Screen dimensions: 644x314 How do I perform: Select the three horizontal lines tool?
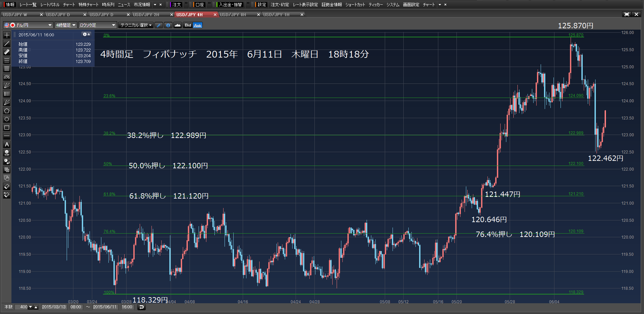pyautogui.click(x=7, y=60)
